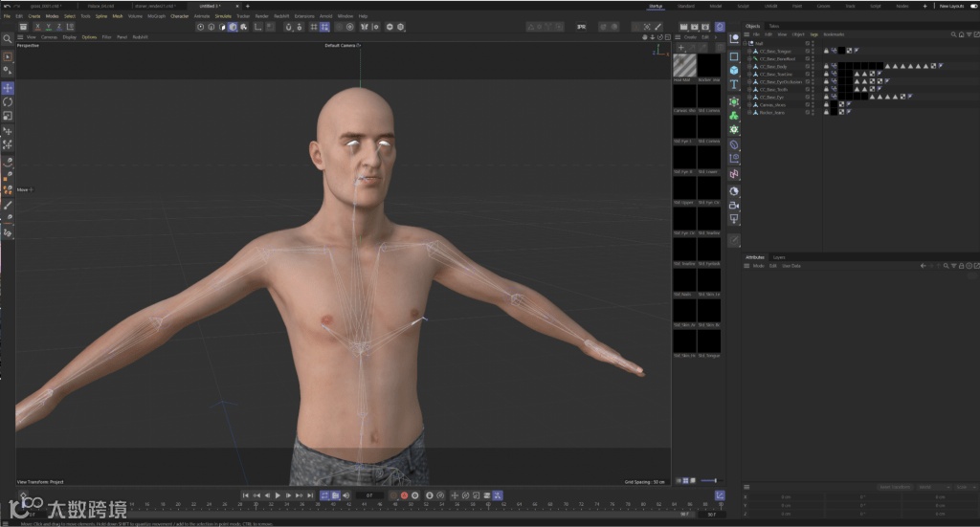Lock the X axis

pyautogui.click(x=37, y=27)
